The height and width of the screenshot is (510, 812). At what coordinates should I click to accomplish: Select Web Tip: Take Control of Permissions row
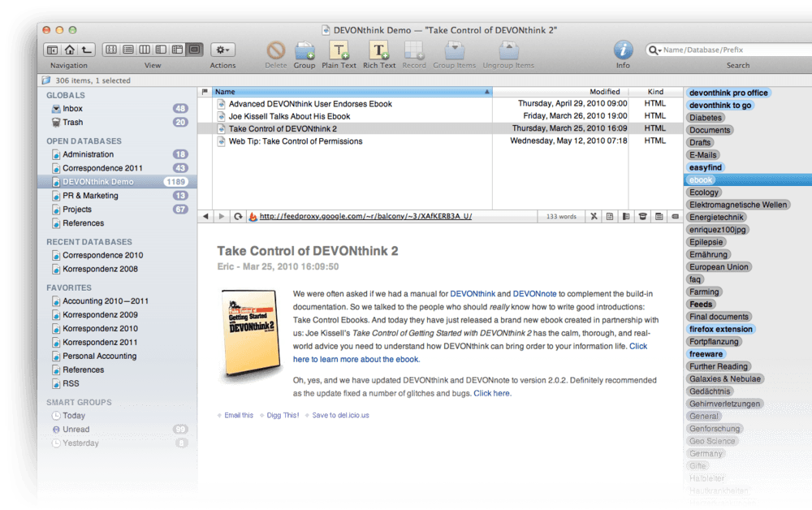pos(440,140)
